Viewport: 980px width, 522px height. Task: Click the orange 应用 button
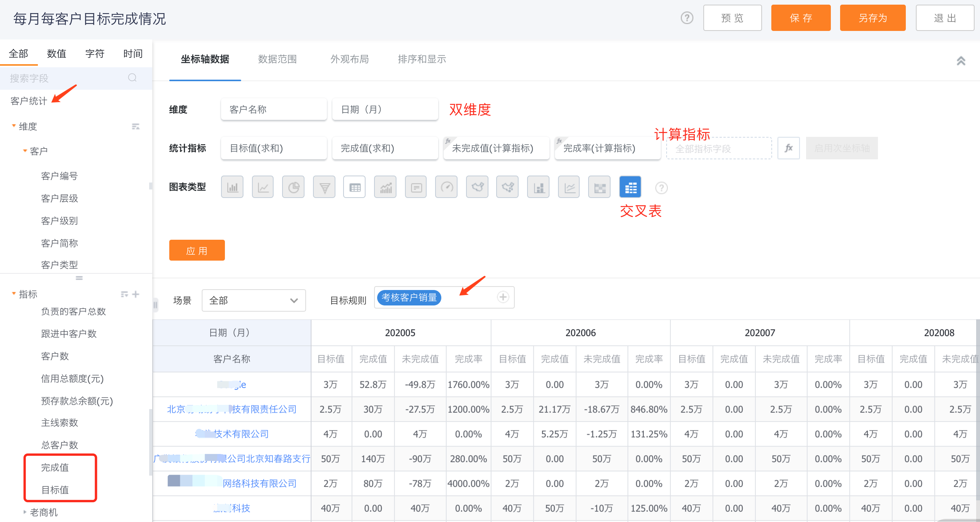coord(197,251)
